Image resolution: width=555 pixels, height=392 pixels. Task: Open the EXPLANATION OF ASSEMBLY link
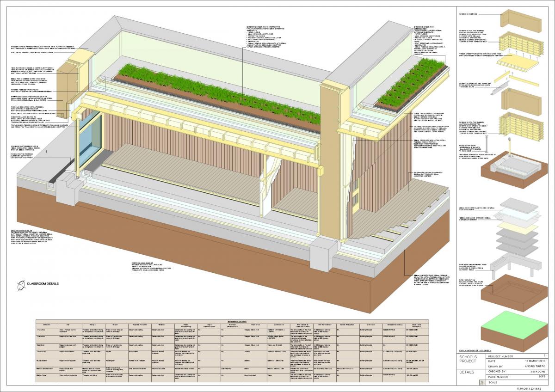475,350
